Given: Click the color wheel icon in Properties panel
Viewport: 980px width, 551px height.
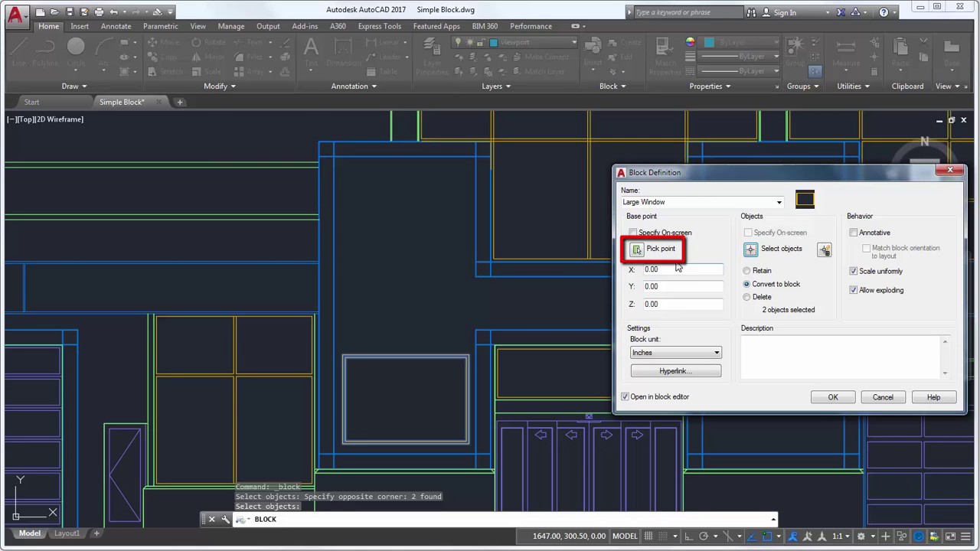Looking at the screenshot, I should point(690,43).
